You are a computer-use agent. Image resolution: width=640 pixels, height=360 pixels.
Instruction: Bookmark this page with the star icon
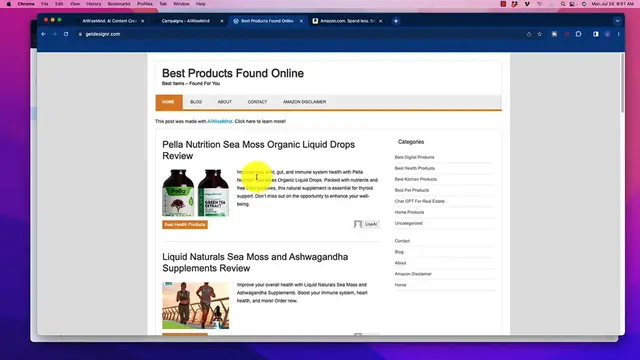pos(540,34)
